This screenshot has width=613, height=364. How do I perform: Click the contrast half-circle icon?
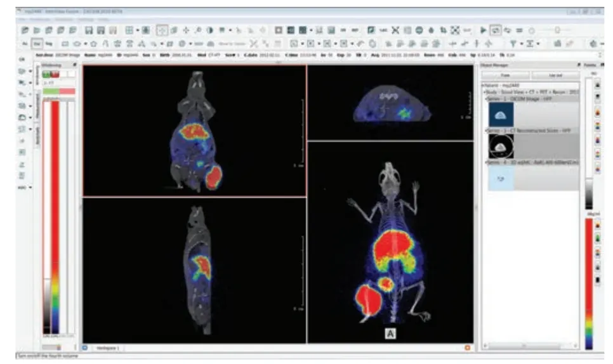coord(210,30)
